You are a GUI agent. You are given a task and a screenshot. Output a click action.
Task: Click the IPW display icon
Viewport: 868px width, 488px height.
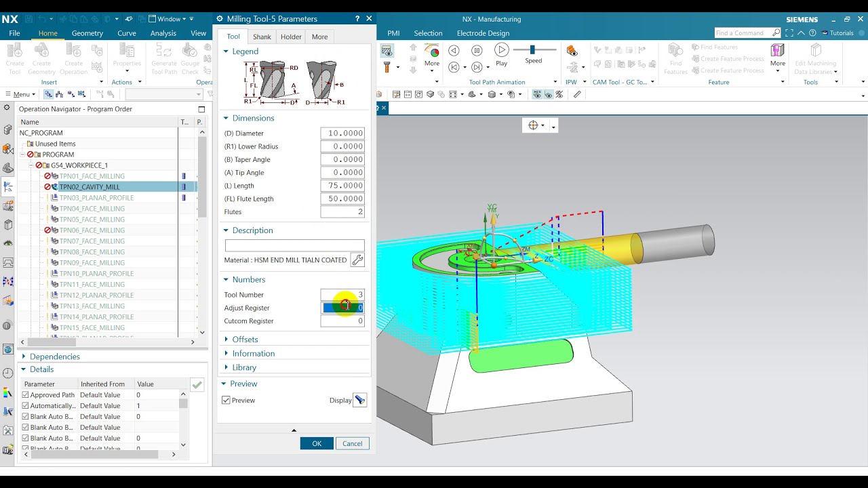click(572, 51)
